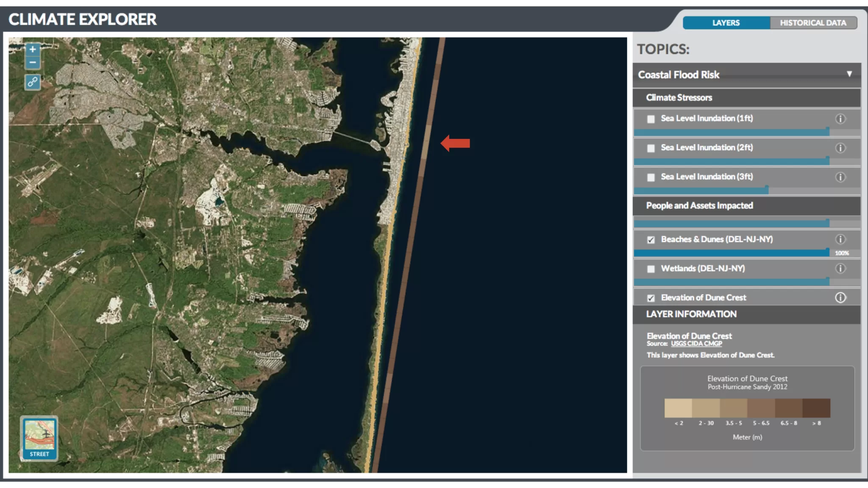Expand the Coastal Flood Risk topic dropdown

pos(849,74)
